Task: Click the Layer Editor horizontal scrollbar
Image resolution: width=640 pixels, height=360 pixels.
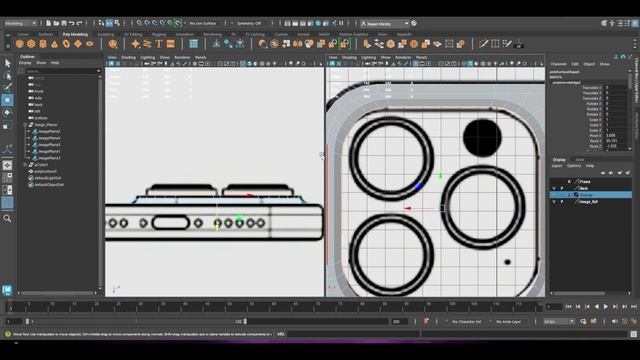Action: coord(579,293)
